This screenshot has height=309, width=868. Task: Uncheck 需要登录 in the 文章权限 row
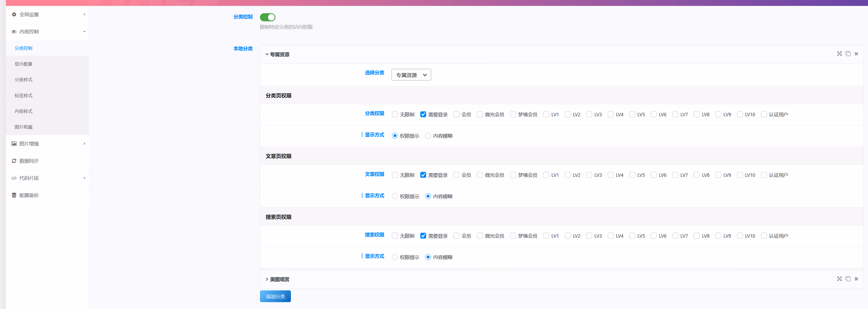423,175
